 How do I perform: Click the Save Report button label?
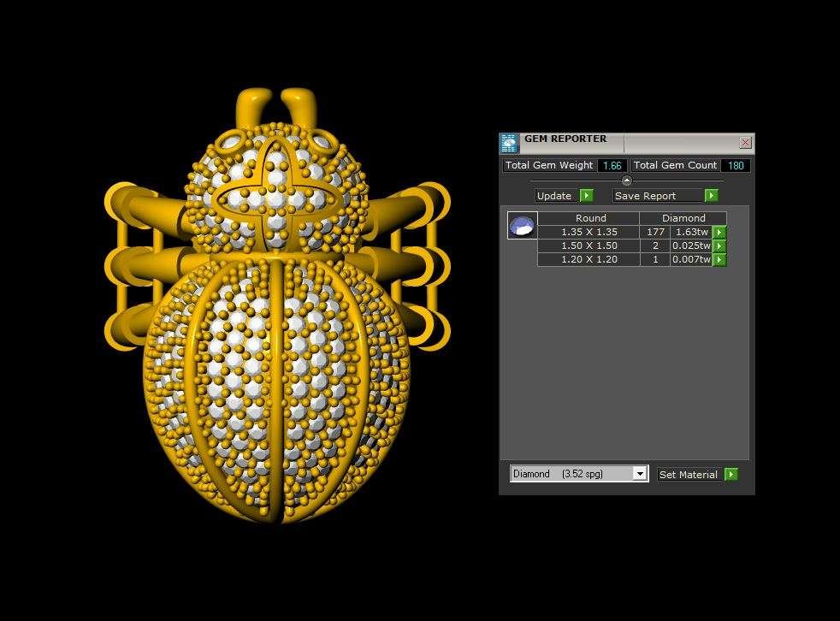point(646,196)
